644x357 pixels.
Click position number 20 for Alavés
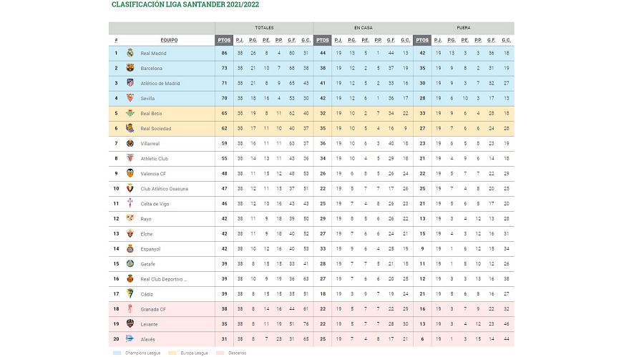(116, 339)
